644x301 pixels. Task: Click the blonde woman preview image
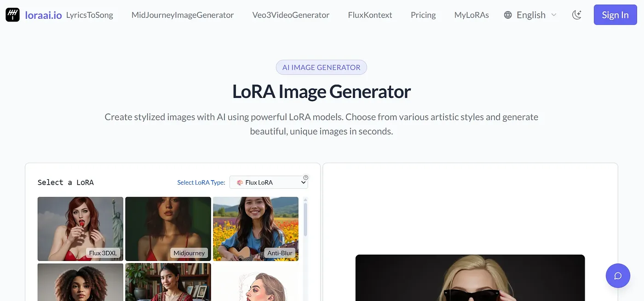[470, 278]
